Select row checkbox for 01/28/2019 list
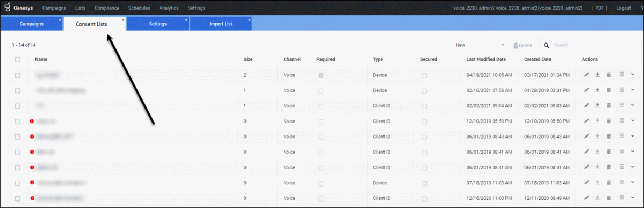Viewport: 644px width, 208px height. [x=18, y=90]
